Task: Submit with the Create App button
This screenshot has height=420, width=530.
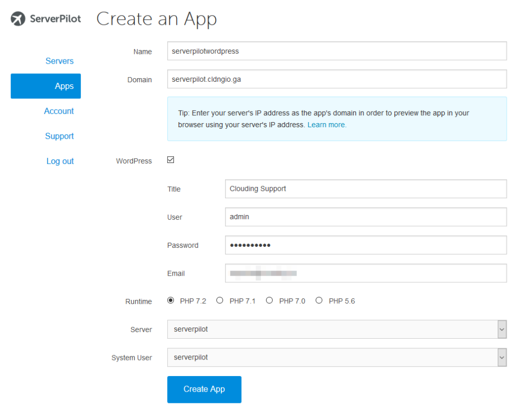Action: point(204,389)
